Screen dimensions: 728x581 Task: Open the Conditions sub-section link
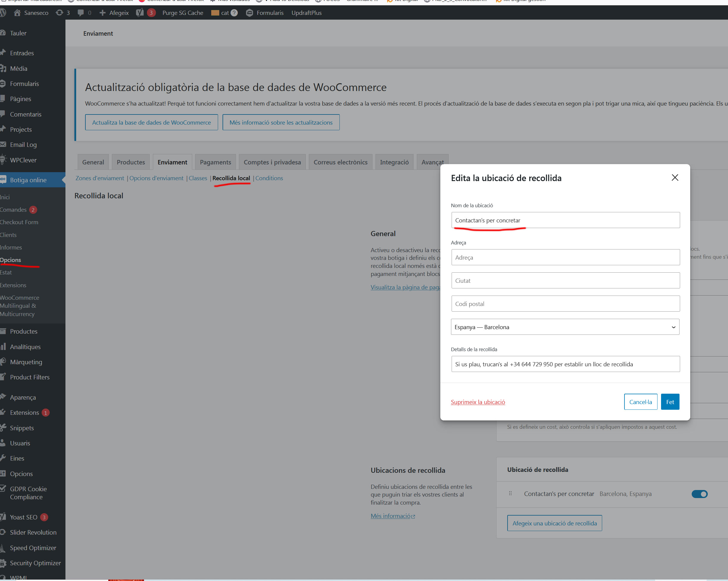coord(269,178)
